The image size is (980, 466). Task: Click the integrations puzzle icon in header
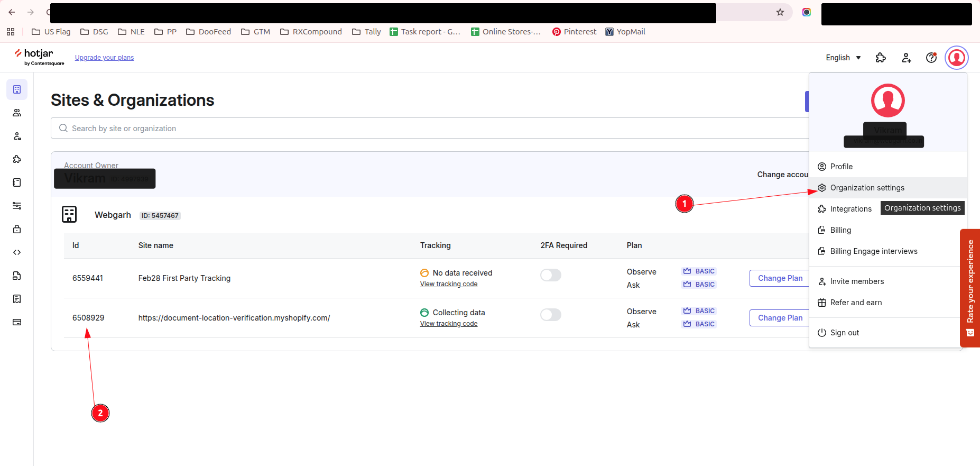pos(881,58)
